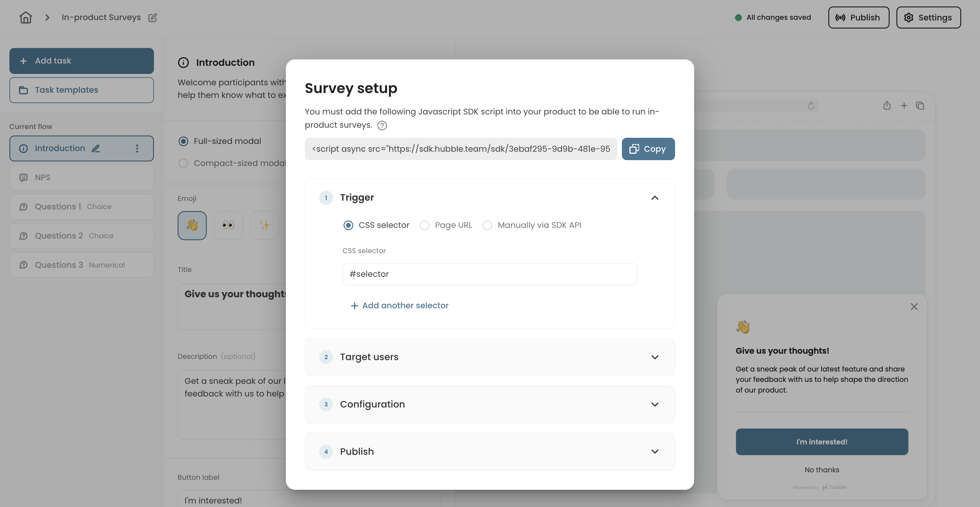Copy the SDK script snippet

coord(648,149)
